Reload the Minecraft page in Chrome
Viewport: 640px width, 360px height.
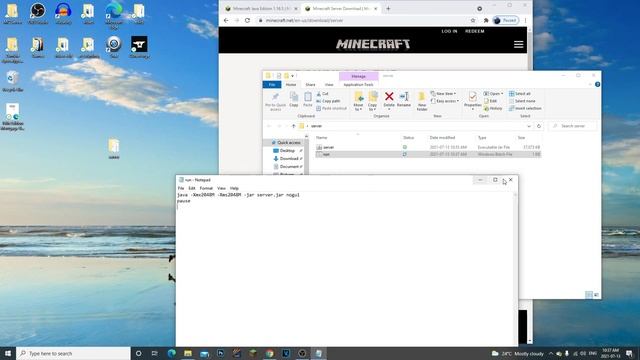point(247,20)
